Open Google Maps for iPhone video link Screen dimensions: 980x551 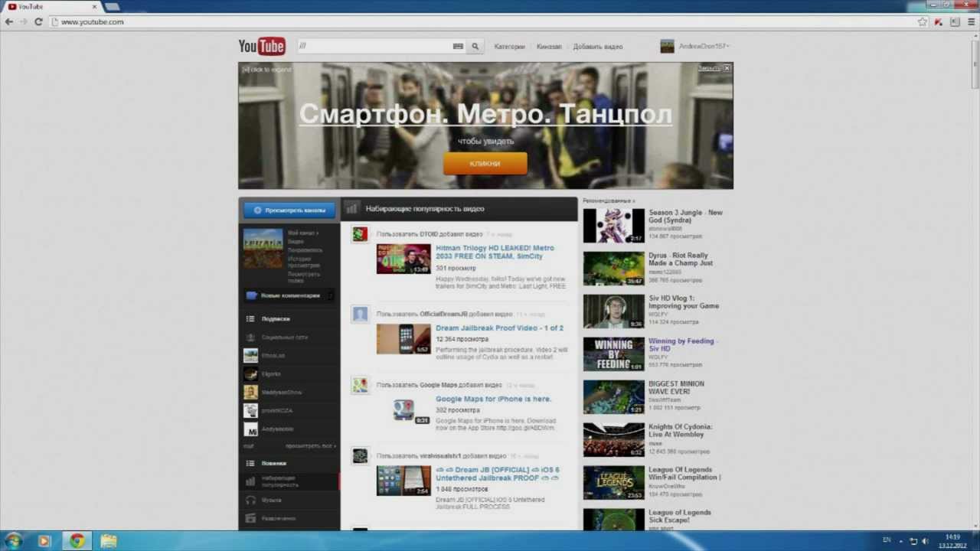(493, 399)
